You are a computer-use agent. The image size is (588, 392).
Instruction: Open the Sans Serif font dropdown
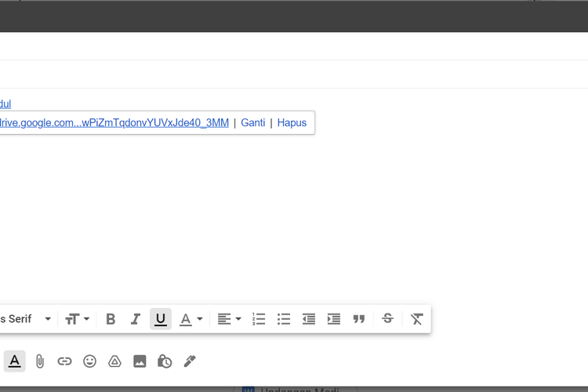pos(27,319)
